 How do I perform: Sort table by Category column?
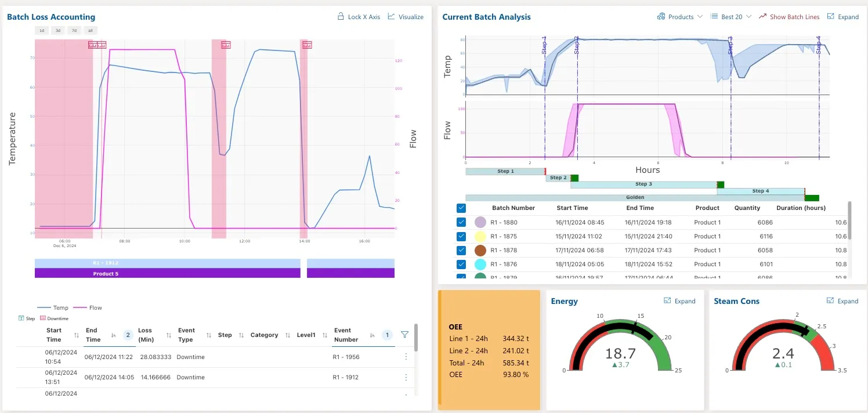pyautogui.click(x=288, y=335)
